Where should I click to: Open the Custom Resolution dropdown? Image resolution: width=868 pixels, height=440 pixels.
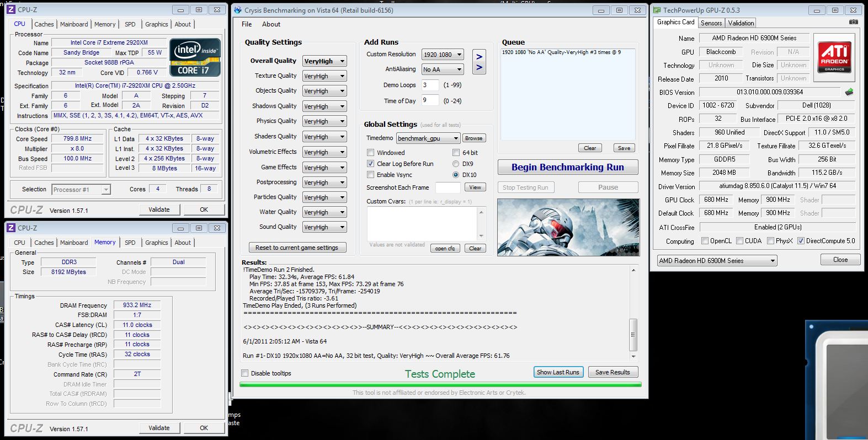[443, 55]
